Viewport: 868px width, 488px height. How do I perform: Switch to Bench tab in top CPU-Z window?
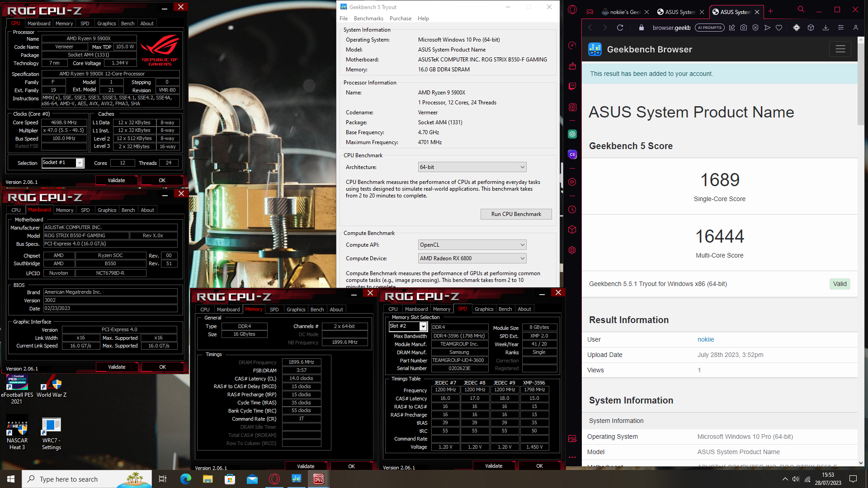click(127, 23)
